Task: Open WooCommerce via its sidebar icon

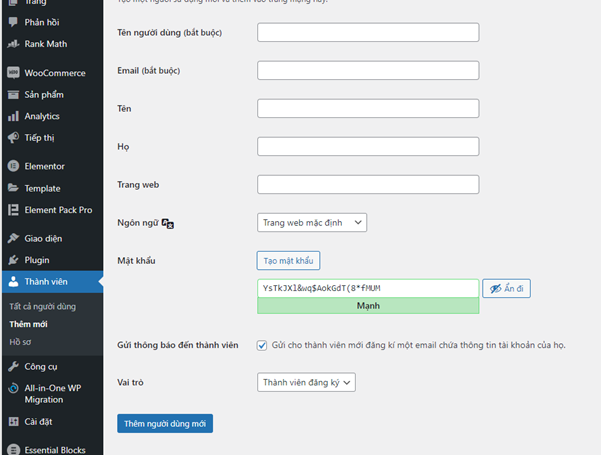Action: 13,73
